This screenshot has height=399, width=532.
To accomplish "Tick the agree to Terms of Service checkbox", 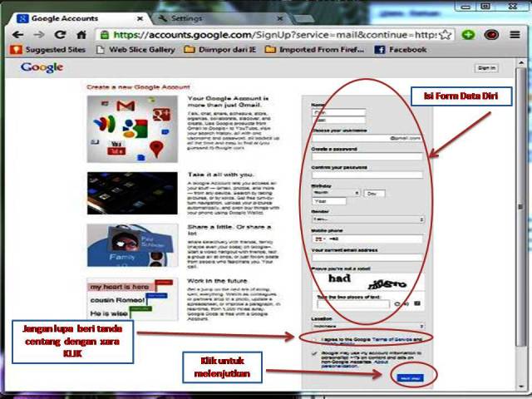I will (x=314, y=339).
